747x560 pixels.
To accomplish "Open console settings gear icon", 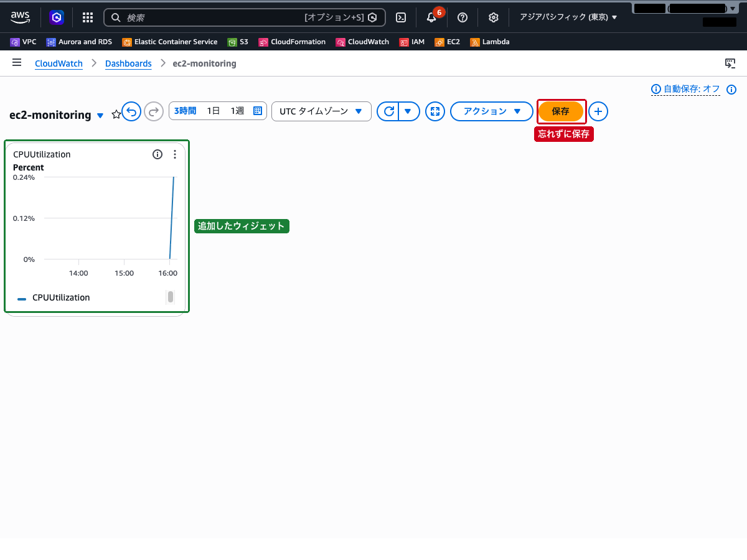I will (x=494, y=17).
